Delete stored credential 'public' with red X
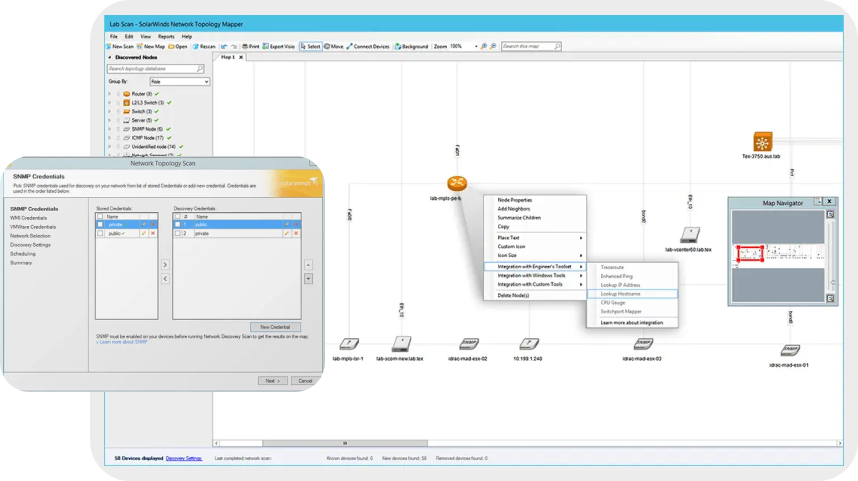Image resolution: width=858 pixels, height=481 pixels. pos(153,233)
